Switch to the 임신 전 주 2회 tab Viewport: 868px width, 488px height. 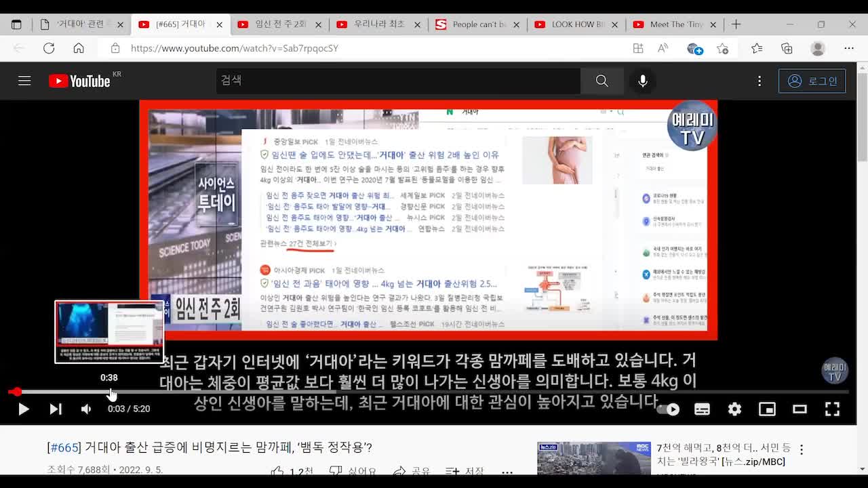click(x=280, y=24)
